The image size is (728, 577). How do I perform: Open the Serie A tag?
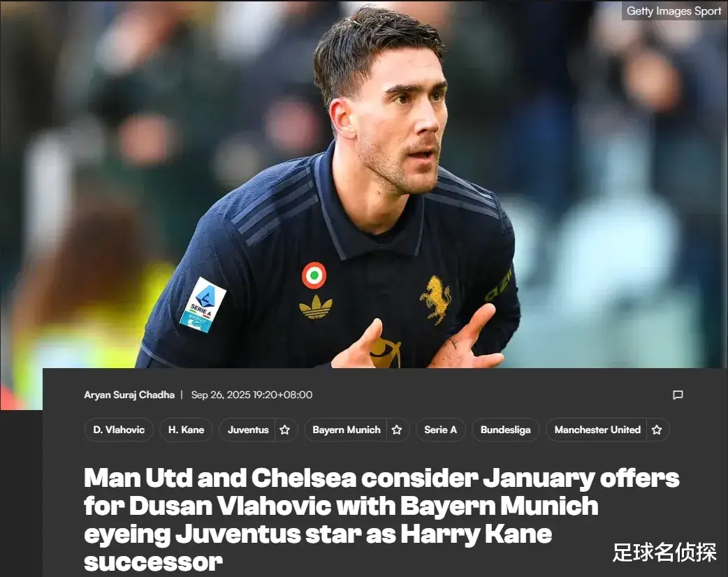[441, 430]
